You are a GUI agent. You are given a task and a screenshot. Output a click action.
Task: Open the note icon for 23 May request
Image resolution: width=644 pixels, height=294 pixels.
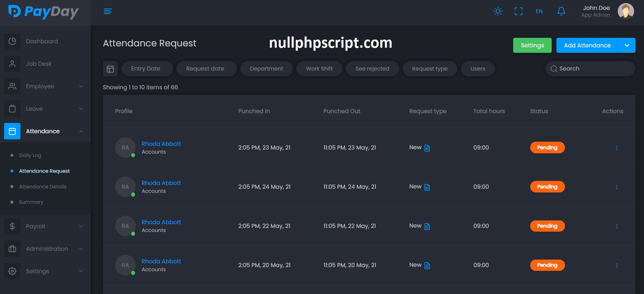pyautogui.click(x=427, y=148)
